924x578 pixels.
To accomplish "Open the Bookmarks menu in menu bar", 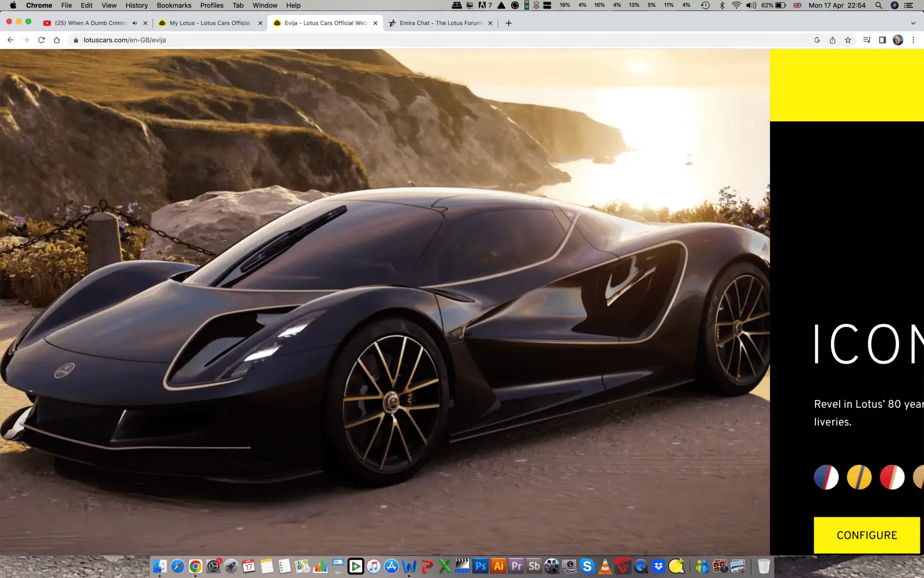I will [174, 5].
